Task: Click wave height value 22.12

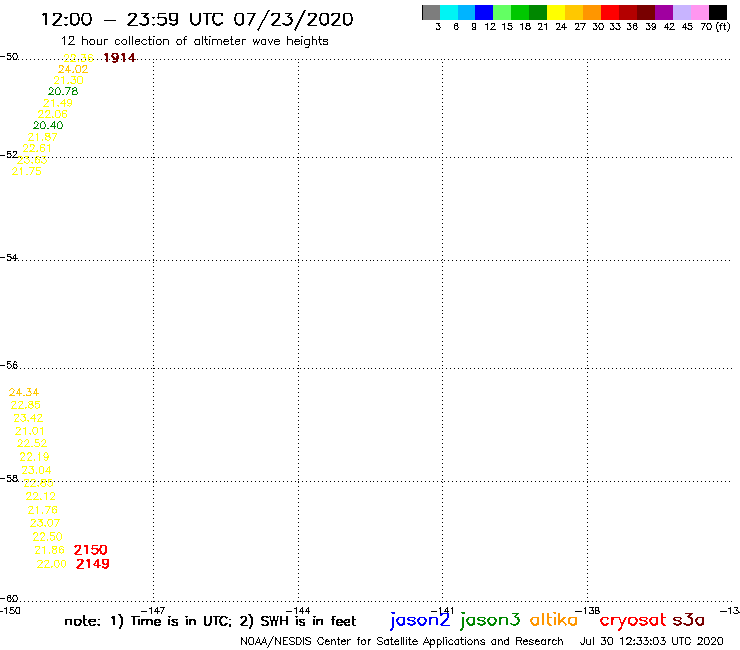Action: [x=41, y=497]
